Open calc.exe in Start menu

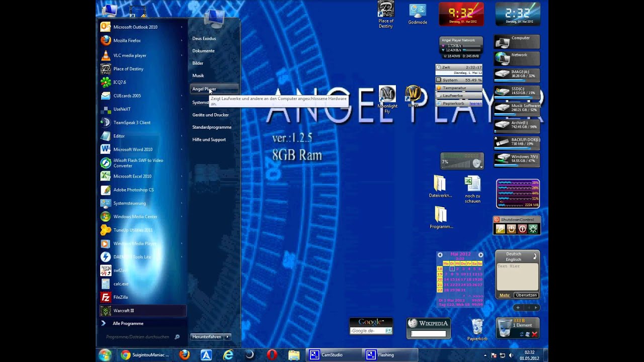pyautogui.click(x=143, y=284)
